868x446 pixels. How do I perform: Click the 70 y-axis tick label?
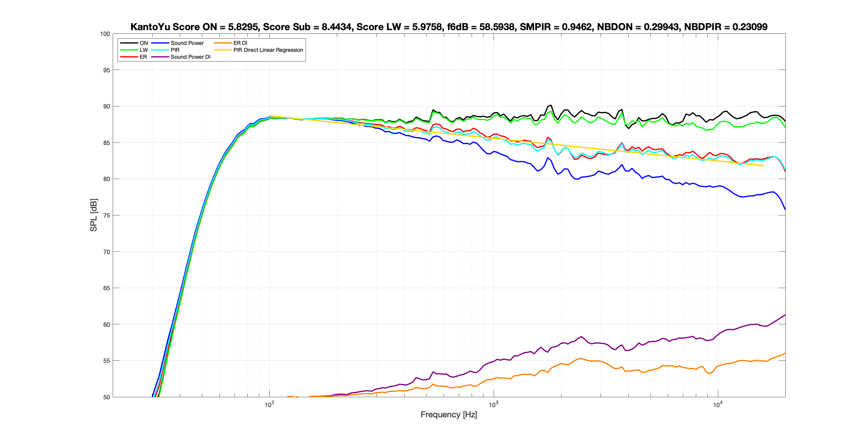pyautogui.click(x=106, y=252)
